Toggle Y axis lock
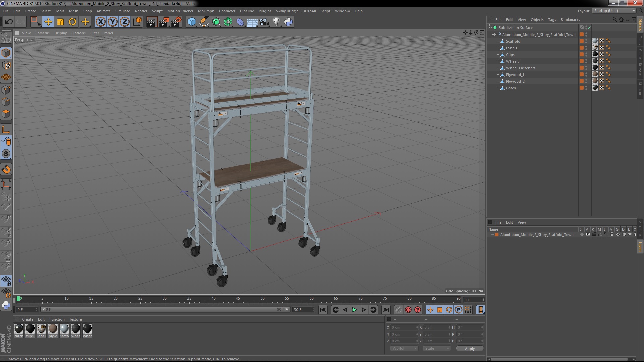 [x=113, y=22]
